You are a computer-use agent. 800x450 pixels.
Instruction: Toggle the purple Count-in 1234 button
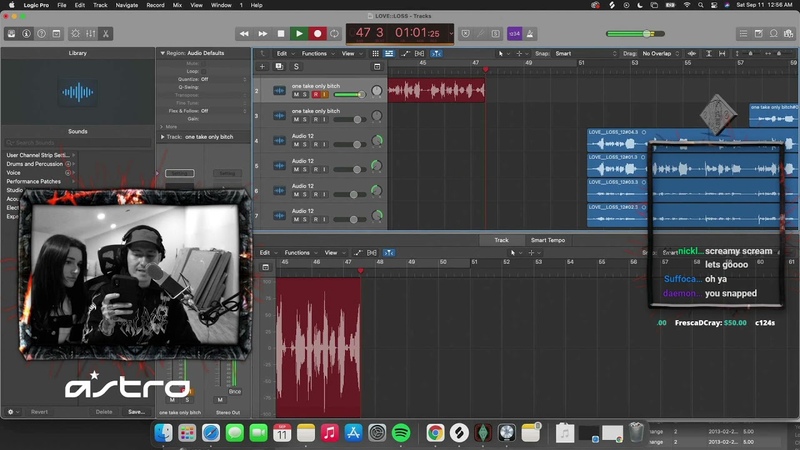click(514, 34)
